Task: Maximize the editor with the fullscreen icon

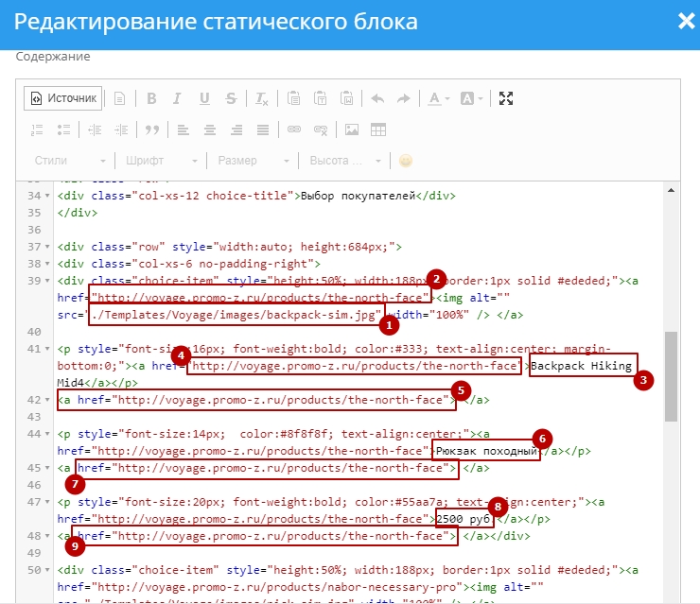Action: [x=506, y=98]
